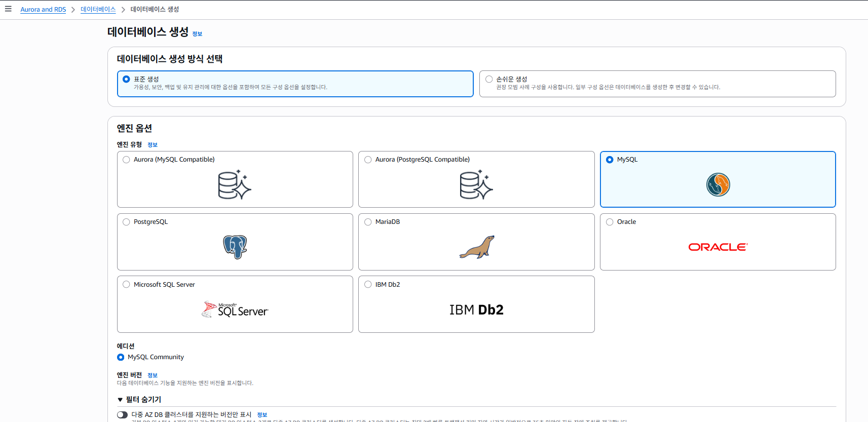
Task: Click the 엔진 옵션 section heading
Action: pyautogui.click(x=134, y=128)
